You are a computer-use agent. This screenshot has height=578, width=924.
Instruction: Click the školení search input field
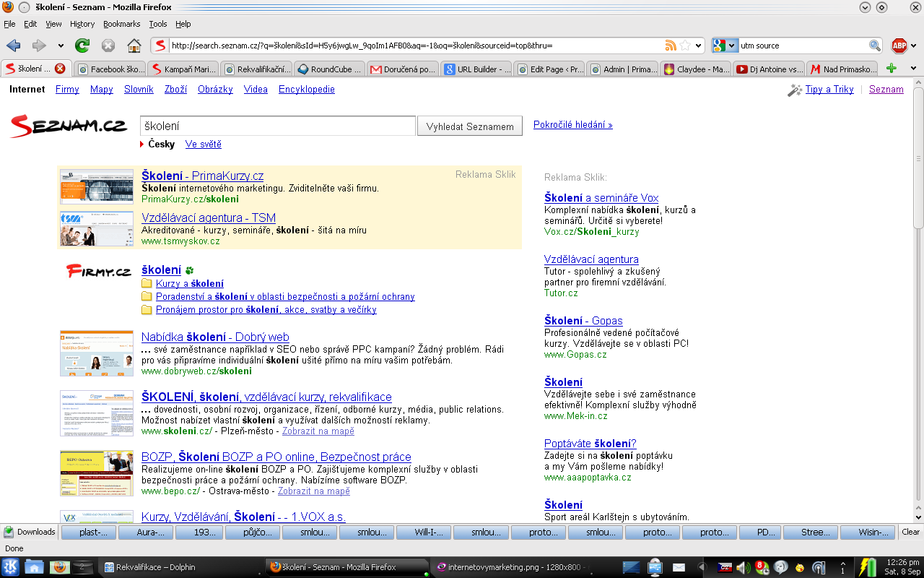[277, 126]
